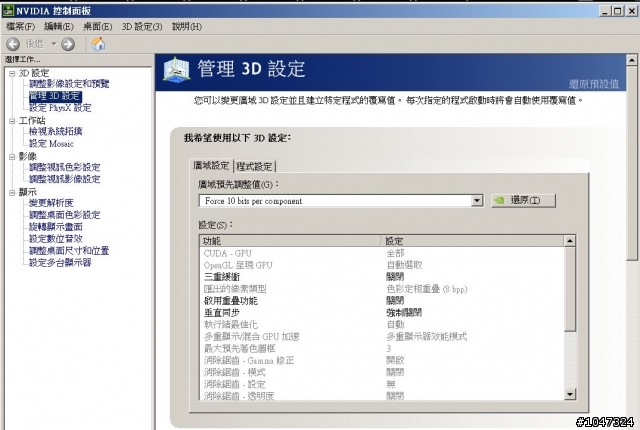The height and width of the screenshot is (430, 640).
Task: Click the Back arrow toolbar icon
Action: pyautogui.click(x=13, y=44)
